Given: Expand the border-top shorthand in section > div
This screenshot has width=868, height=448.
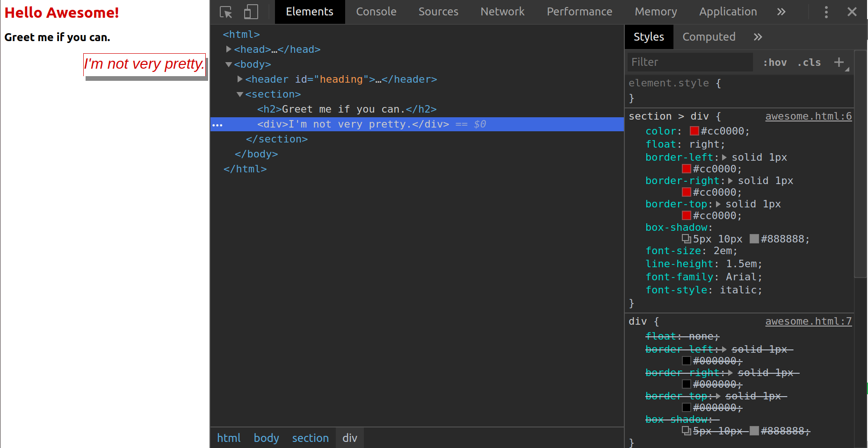Looking at the screenshot, I should (718, 204).
